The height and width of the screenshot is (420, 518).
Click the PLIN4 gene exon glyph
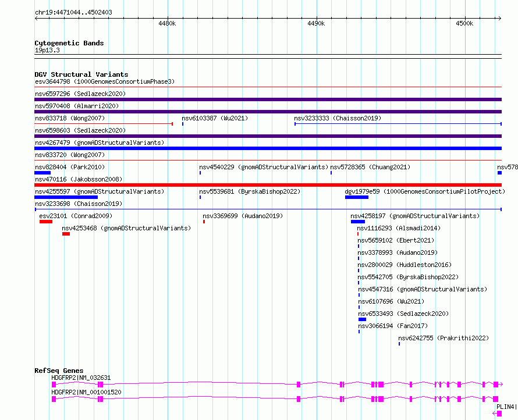tap(499, 414)
